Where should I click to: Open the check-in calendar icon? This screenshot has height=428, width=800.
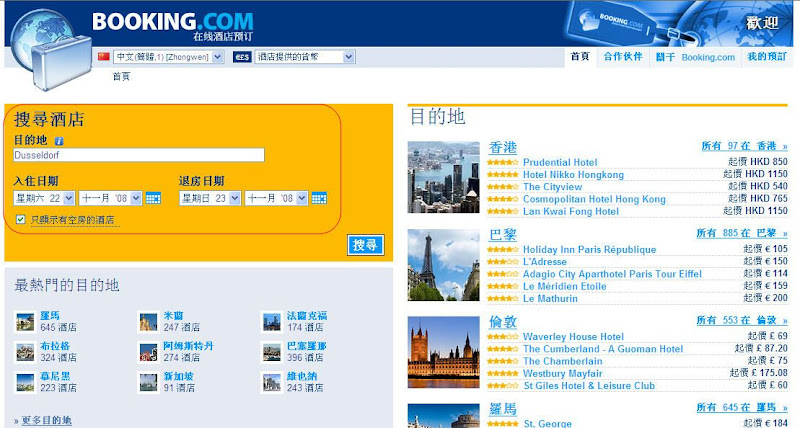[153, 198]
